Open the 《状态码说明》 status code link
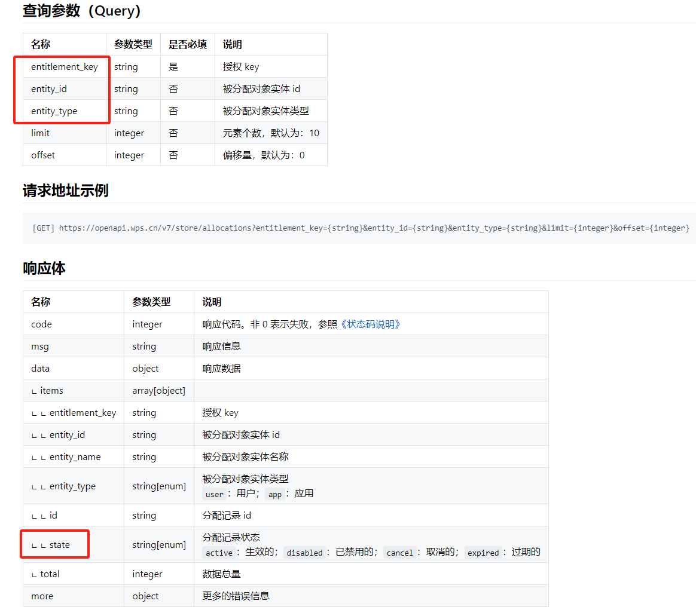Image resolution: width=696 pixels, height=616 pixels. (370, 324)
